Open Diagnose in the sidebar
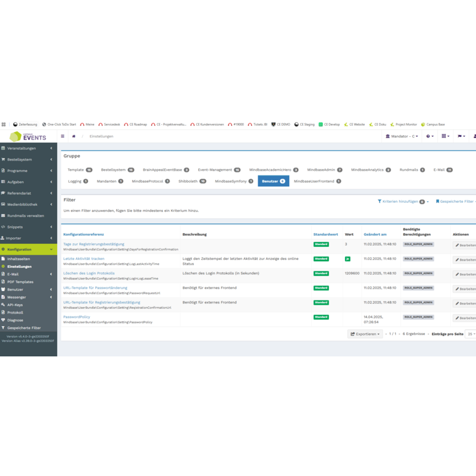Screen dimensions: 476x476 click(x=15, y=320)
